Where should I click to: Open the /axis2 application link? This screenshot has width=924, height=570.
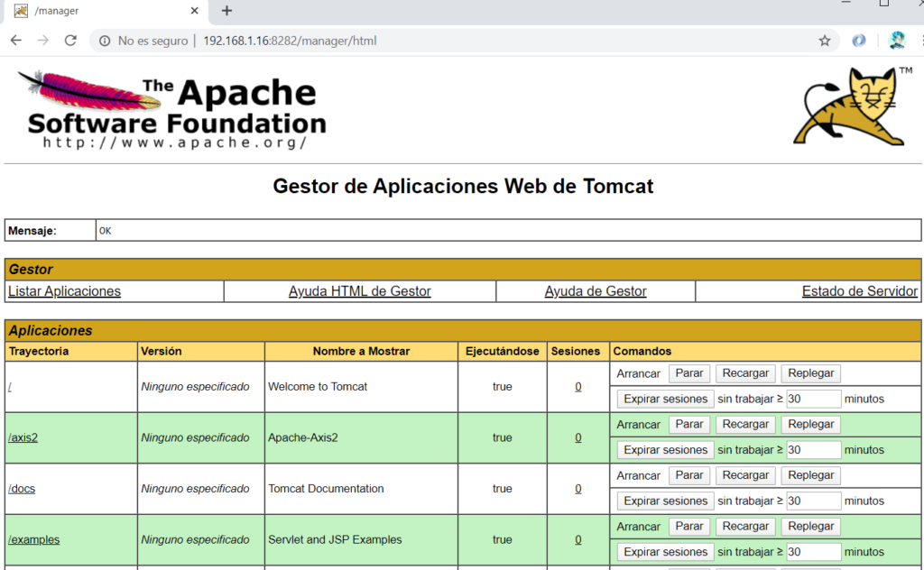23,437
